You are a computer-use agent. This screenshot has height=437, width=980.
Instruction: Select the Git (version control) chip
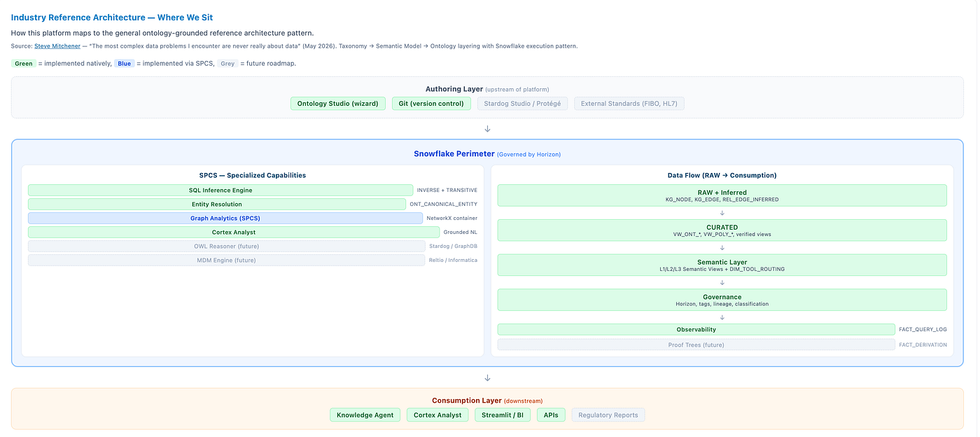431,104
